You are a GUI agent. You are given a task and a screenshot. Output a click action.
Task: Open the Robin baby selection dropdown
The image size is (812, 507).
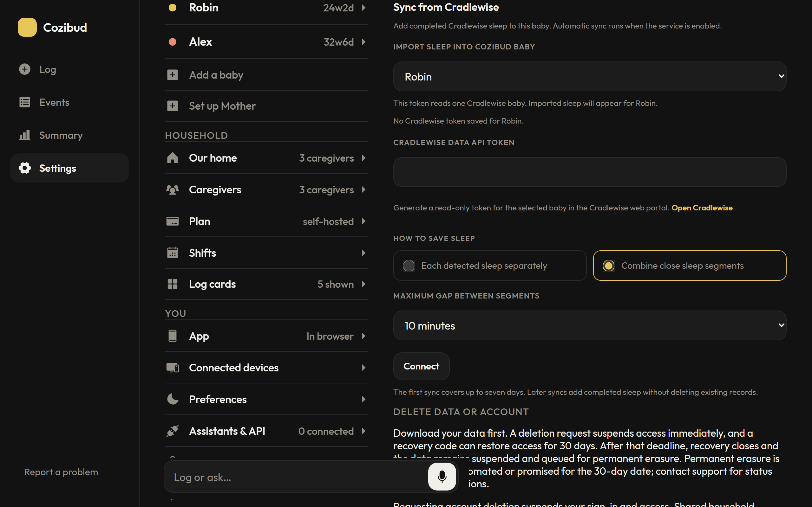point(590,76)
